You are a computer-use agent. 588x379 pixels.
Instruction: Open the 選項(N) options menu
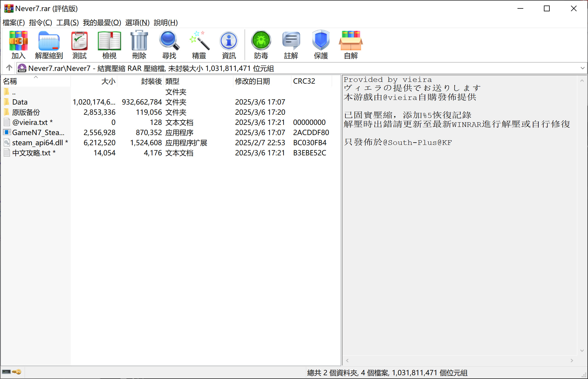click(137, 23)
